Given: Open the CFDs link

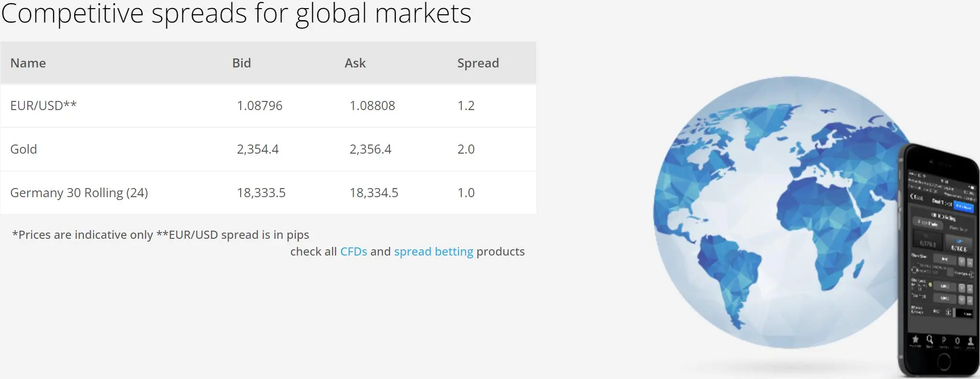Looking at the screenshot, I should tap(353, 252).
